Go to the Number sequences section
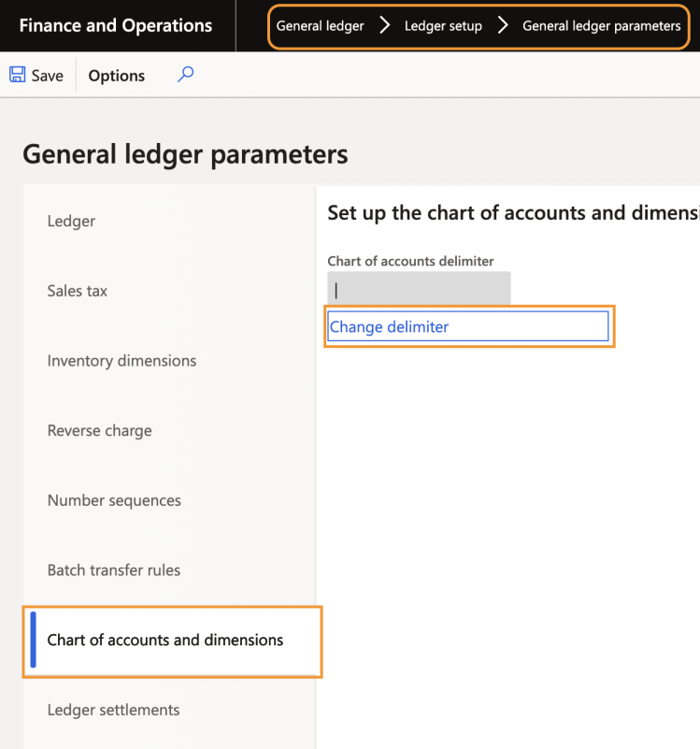This screenshot has width=700, height=749. tap(113, 500)
